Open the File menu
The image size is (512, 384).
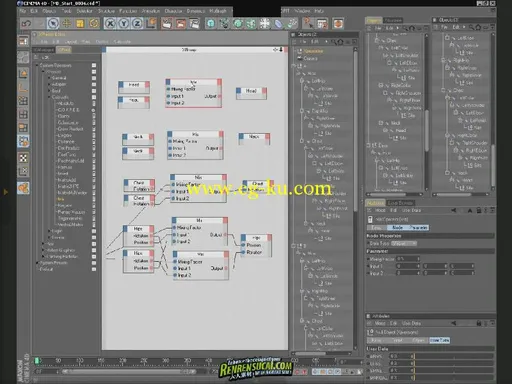point(23,11)
